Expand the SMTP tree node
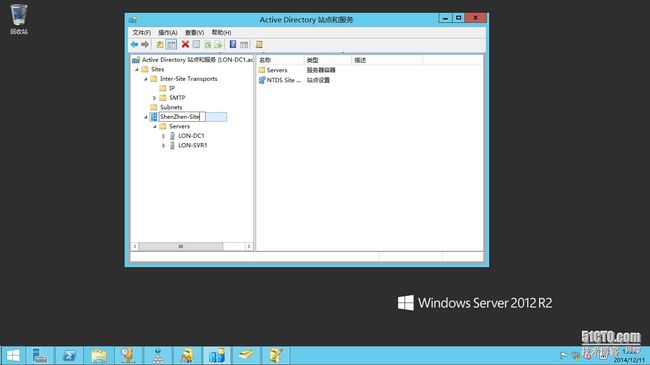The width and height of the screenshot is (650, 365). tap(155, 98)
